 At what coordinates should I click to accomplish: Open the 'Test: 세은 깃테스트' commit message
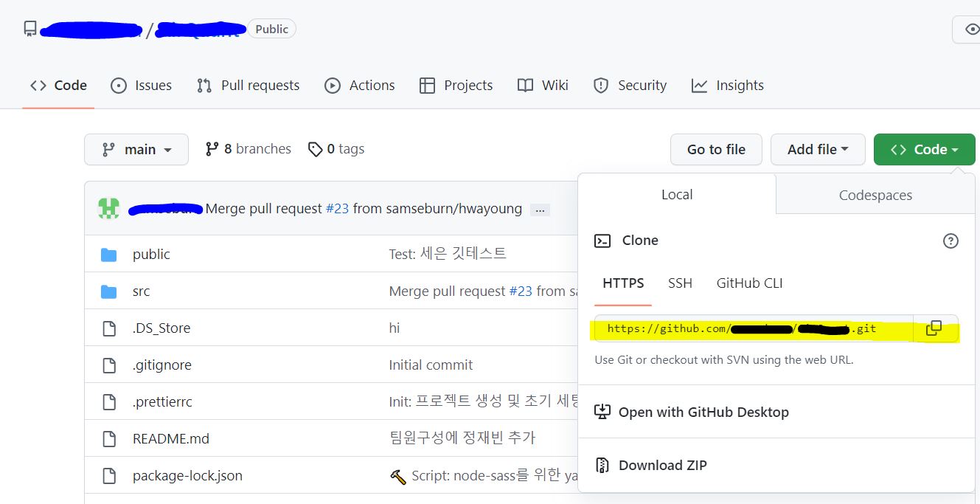(x=448, y=254)
